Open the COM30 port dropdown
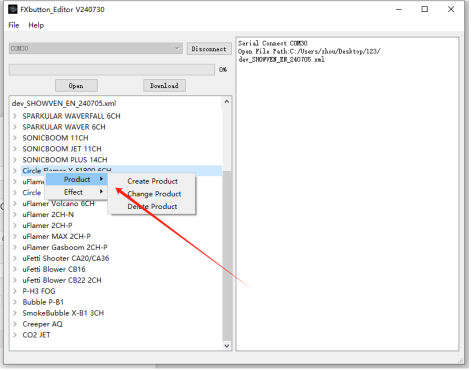This screenshot has width=471, height=370. coord(96,48)
